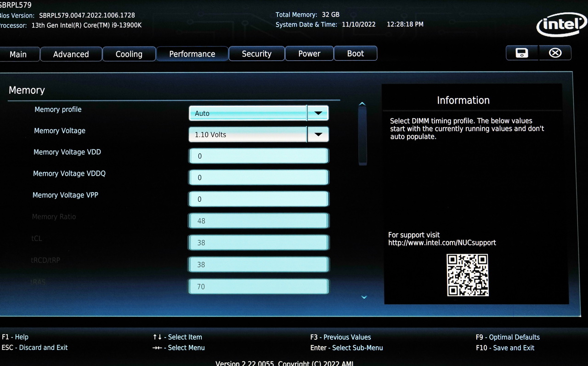Click the Memory Voltage VPP input field

(x=259, y=199)
